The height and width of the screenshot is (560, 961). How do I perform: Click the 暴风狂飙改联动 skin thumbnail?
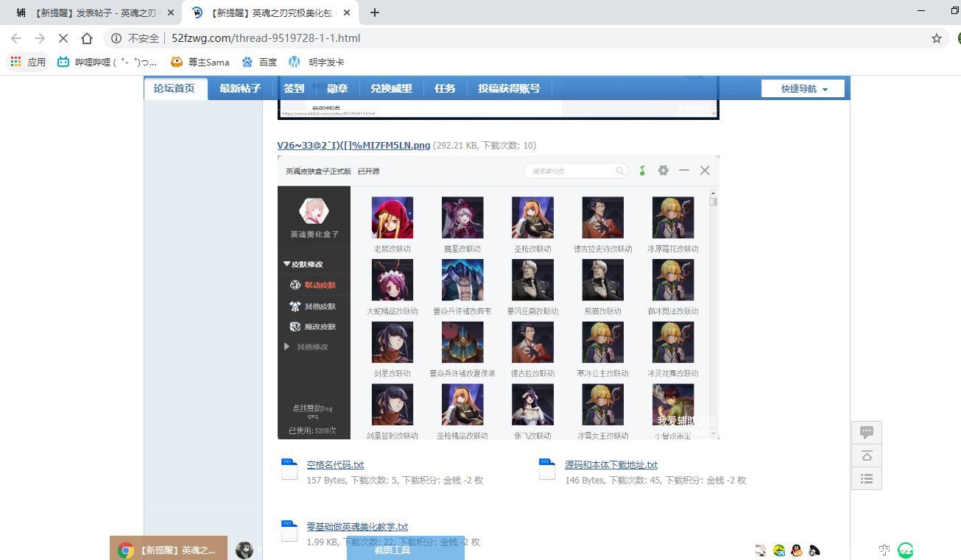click(532, 280)
